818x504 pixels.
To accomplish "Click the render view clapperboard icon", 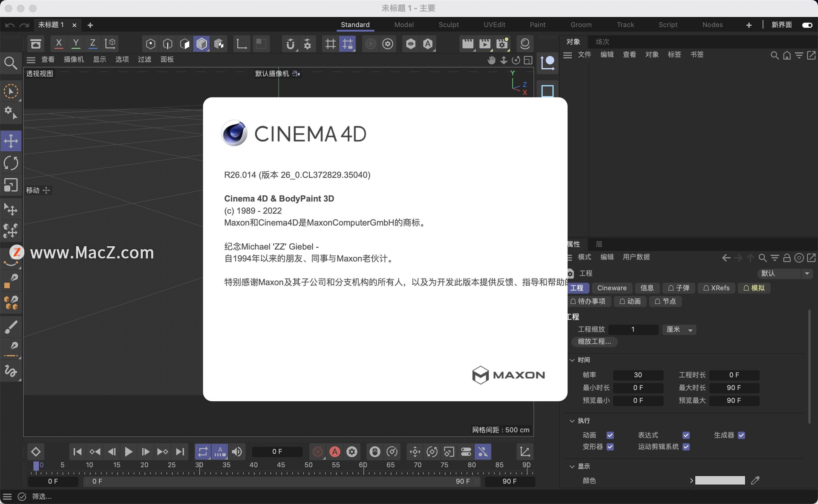I will [468, 44].
